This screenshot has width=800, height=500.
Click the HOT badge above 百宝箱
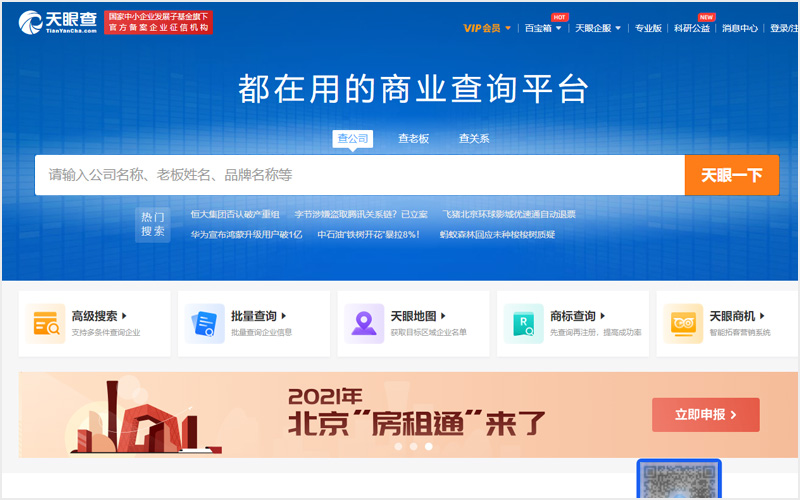pos(559,17)
